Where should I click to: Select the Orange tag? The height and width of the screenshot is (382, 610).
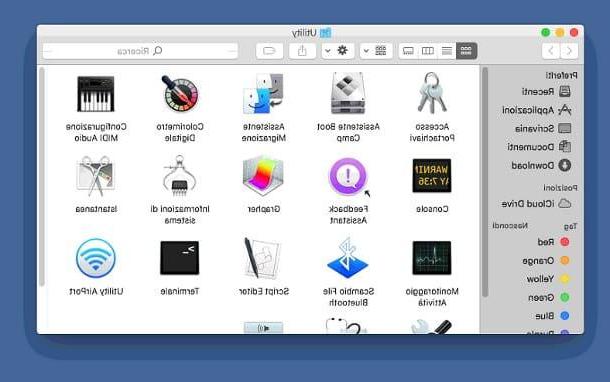point(546,261)
